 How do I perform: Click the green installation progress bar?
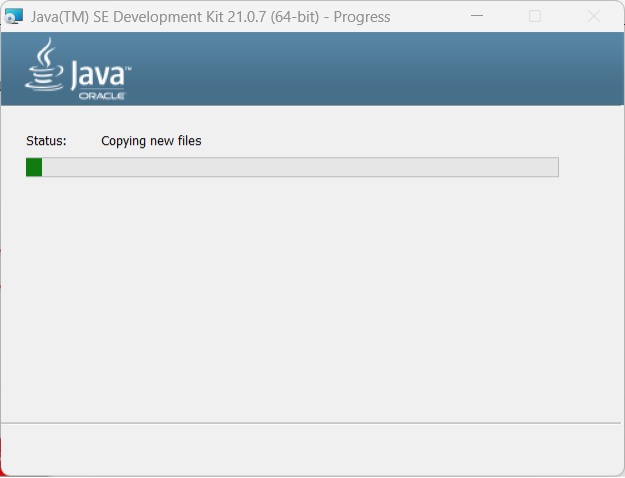(x=292, y=167)
